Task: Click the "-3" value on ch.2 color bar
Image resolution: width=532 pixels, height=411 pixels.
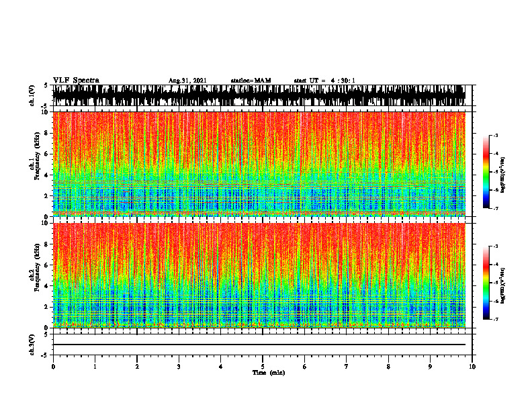Action: click(495, 246)
